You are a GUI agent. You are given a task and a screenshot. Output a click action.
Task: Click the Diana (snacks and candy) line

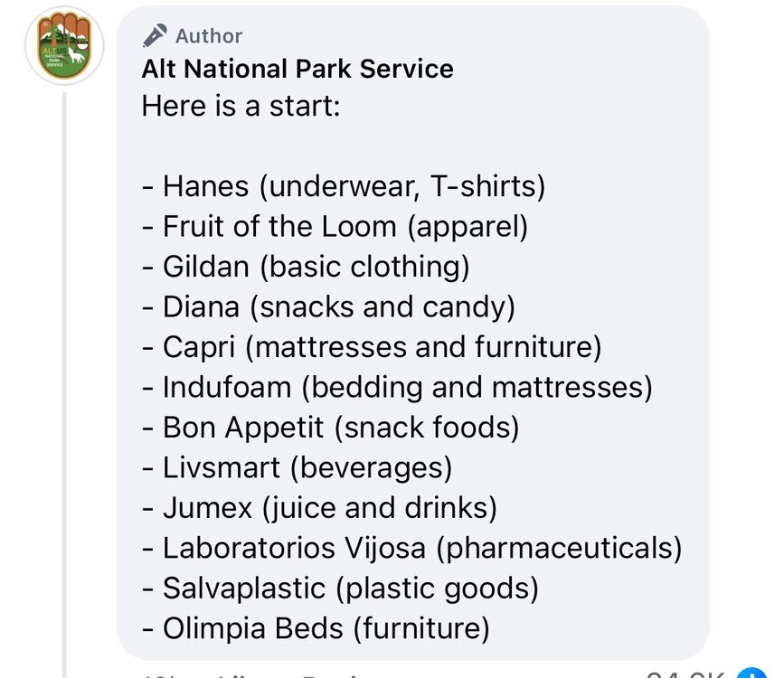click(x=328, y=306)
